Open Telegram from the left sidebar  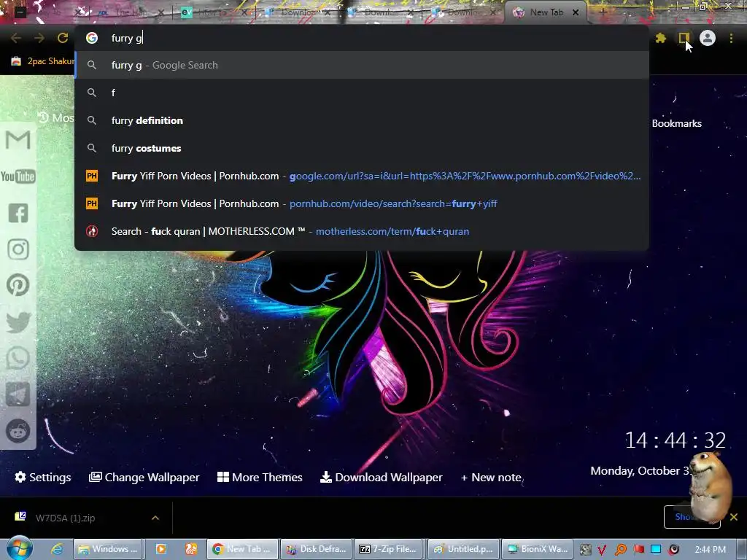click(18, 394)
